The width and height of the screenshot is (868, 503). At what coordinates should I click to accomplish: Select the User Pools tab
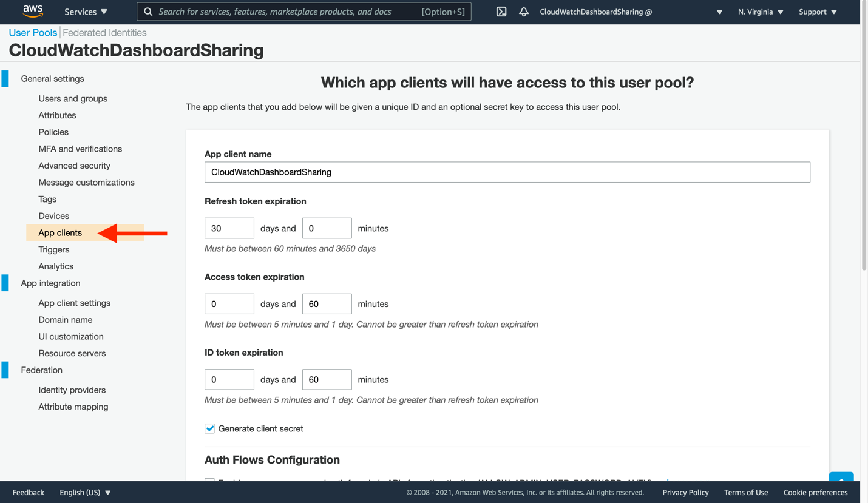point(32,33)
